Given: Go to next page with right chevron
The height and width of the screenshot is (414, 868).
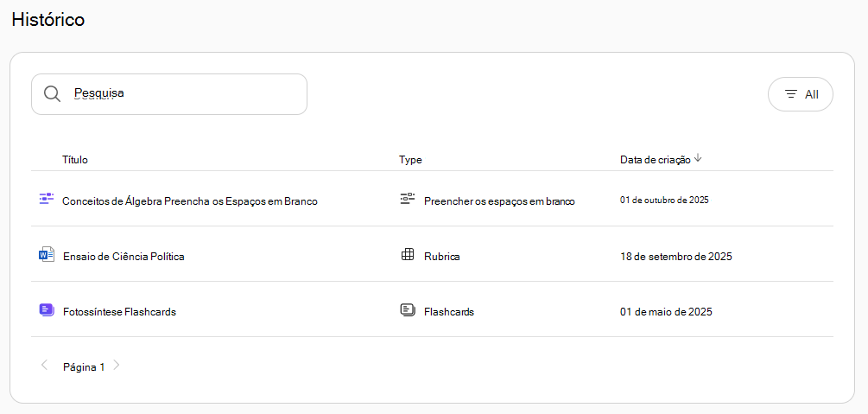Looking at the screenshot, I should point(117,366).
